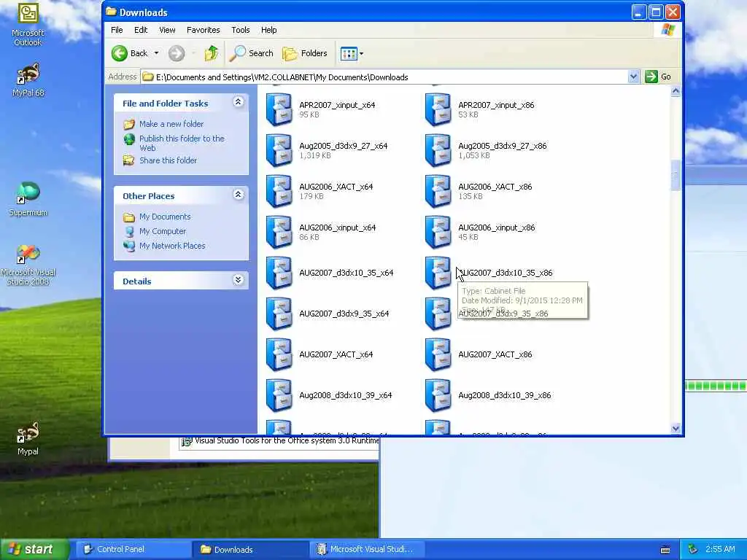Select APR2007_xinput_x86 cabinet icon
Viewport: 747px width, 560px height.
point(438,109)
